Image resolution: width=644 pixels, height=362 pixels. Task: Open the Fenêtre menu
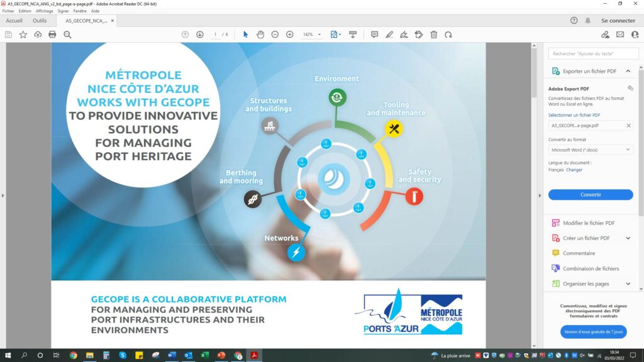pyautogui.click(x=80, y=11)
